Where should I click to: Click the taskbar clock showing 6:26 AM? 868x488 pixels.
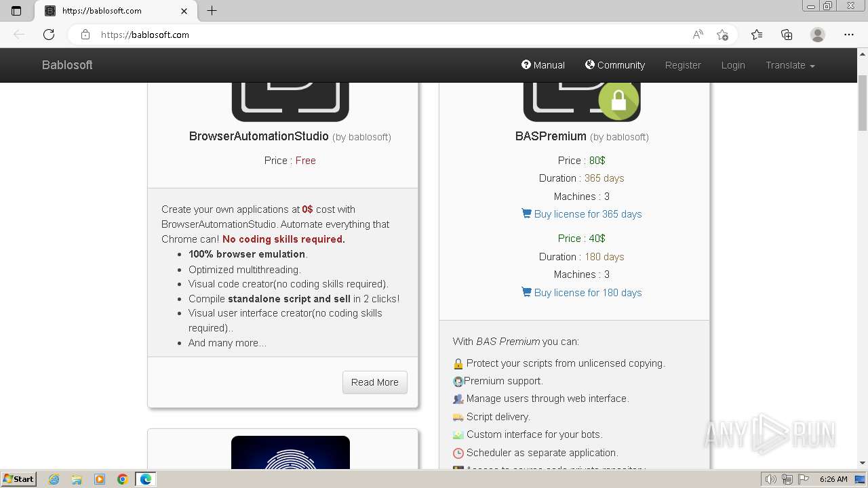coord(833,479)
